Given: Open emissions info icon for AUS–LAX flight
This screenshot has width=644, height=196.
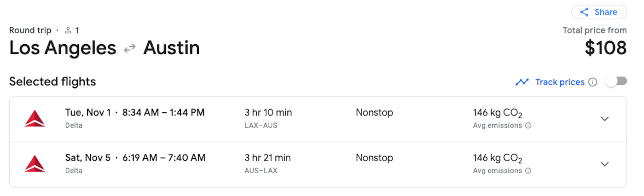Looking at the screenshot, I should 528,171.
